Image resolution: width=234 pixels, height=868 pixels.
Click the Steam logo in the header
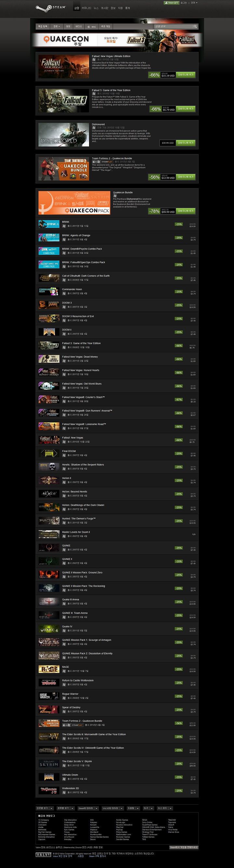point(51,7)
